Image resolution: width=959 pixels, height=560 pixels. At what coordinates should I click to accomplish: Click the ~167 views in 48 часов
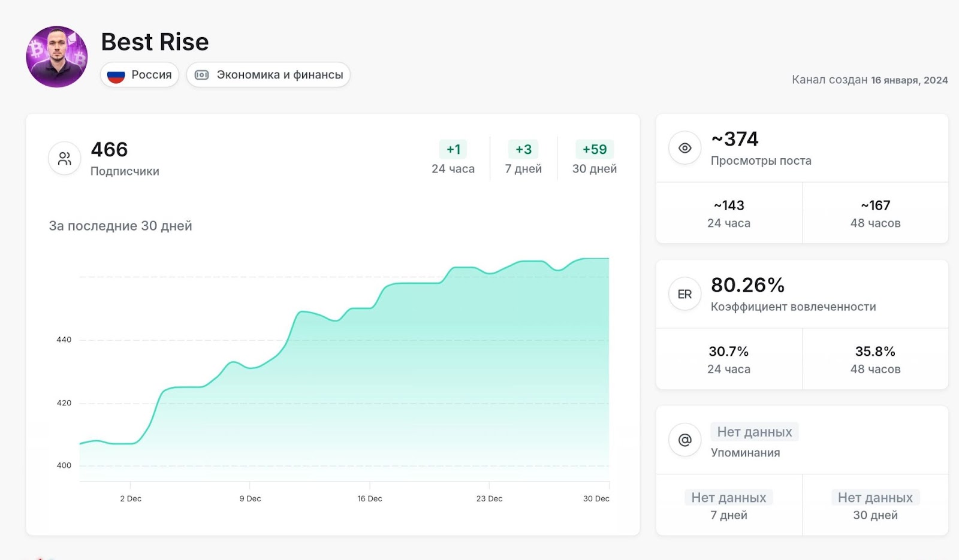(x=876, y=205)
